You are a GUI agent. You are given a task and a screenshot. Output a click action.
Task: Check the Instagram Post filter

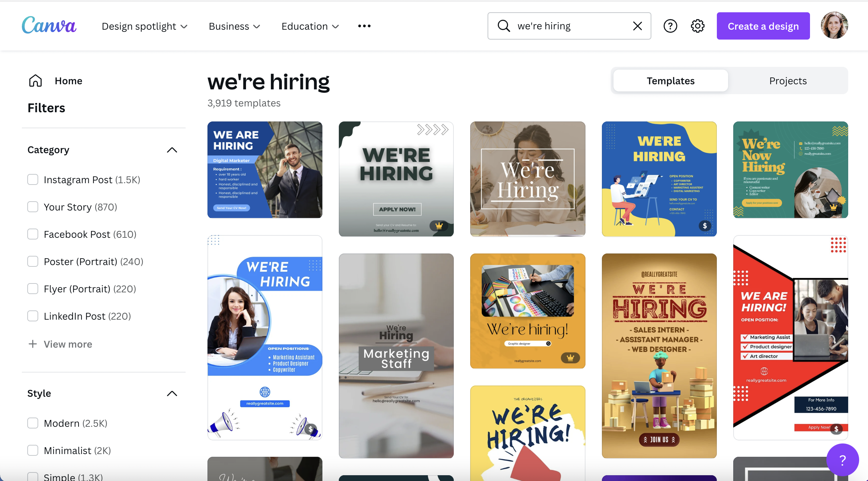(x=33, y=179)
